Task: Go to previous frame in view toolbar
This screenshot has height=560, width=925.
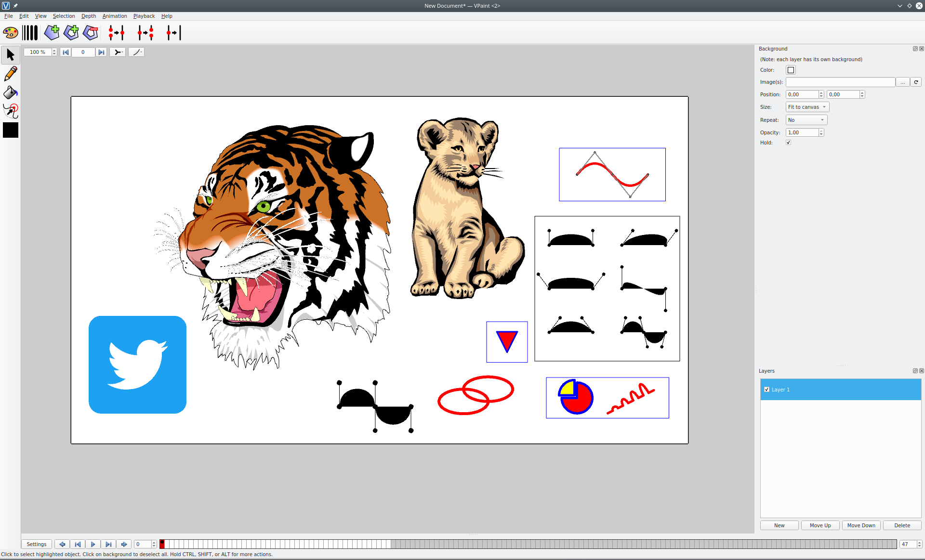Action: point(66,52)
